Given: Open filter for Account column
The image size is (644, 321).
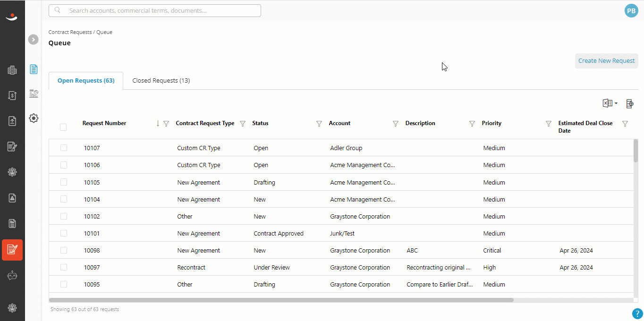Looking at the screenshot, I should click(396, 124).
